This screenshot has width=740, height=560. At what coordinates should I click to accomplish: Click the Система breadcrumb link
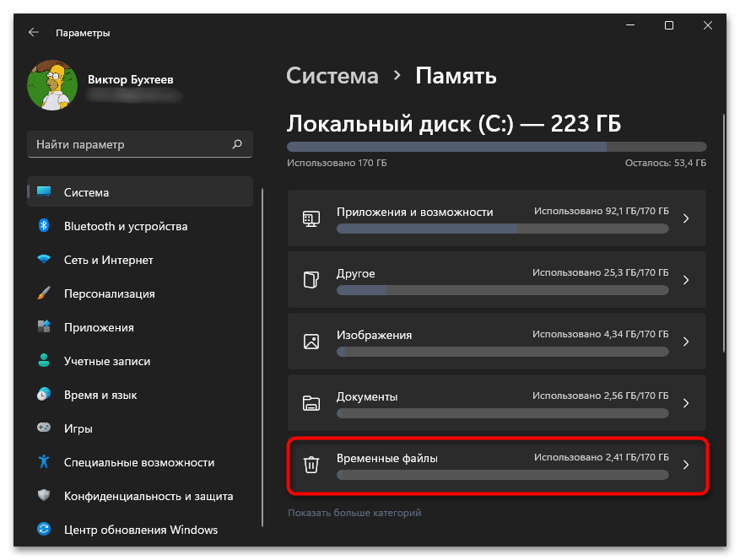click(332, 76)
